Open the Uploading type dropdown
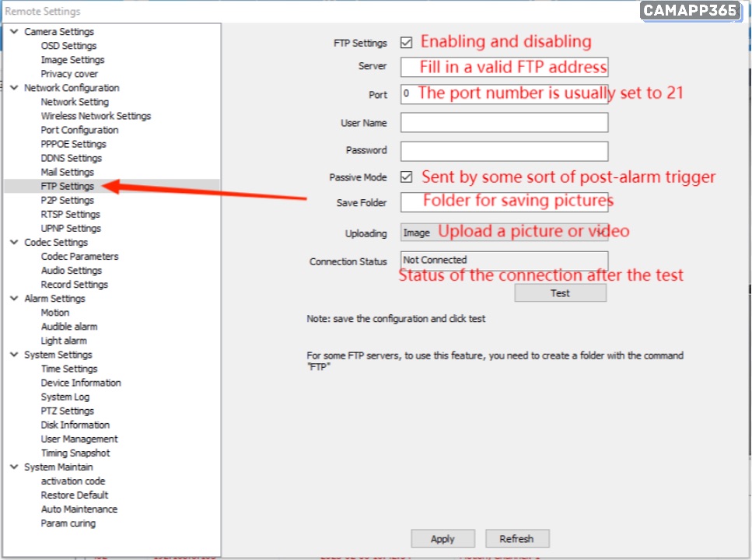Screen dimensions: 752x560 [504, 233]
